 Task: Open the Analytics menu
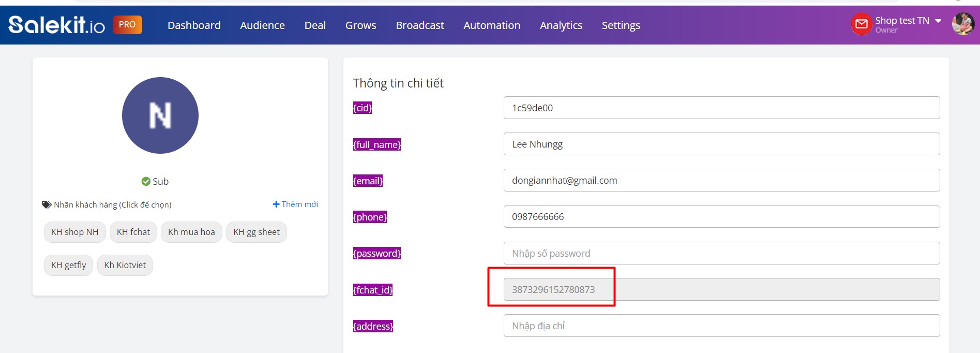tap(561, 25)
